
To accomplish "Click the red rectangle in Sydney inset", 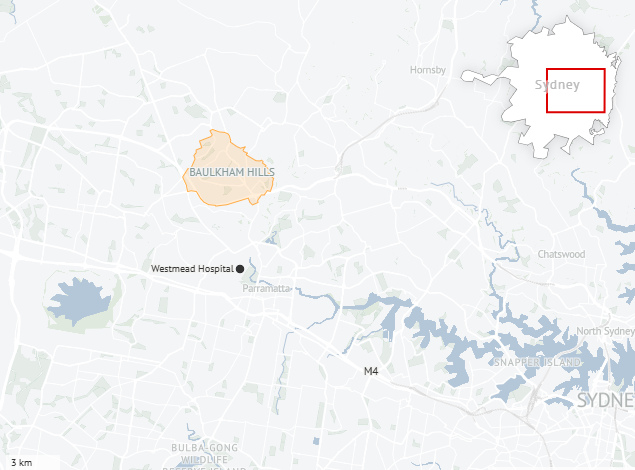I will pos(575,90).
